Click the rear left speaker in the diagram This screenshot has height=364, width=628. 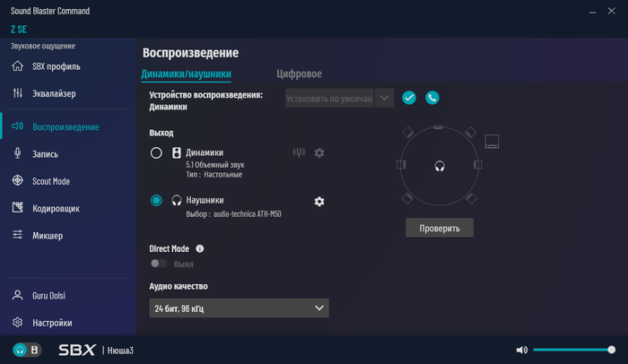(x=407, y=198)
